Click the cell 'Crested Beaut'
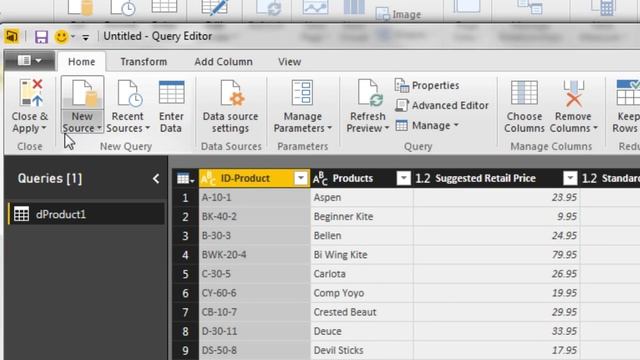The width and height of the screenshot is (640, 360). (x=362, y=312)
